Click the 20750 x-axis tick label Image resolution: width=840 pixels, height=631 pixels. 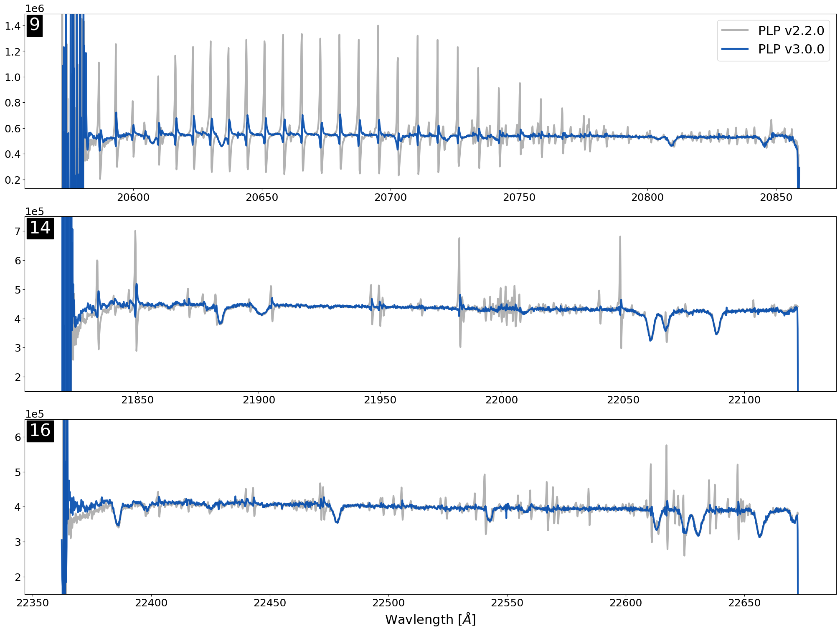click(519, 197)
